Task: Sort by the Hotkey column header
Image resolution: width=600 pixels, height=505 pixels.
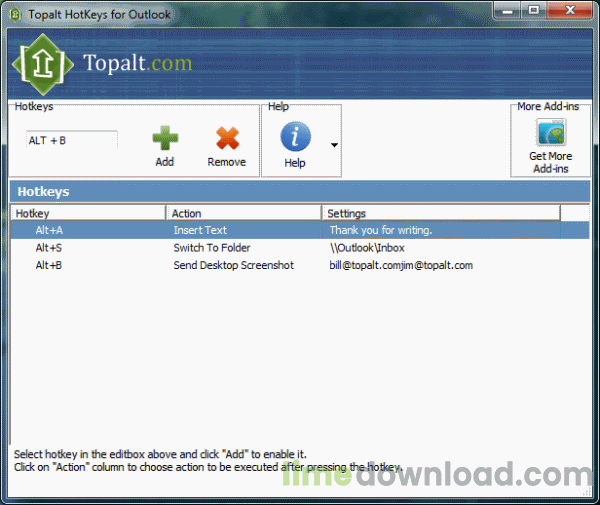Action: tap(88, 213)
